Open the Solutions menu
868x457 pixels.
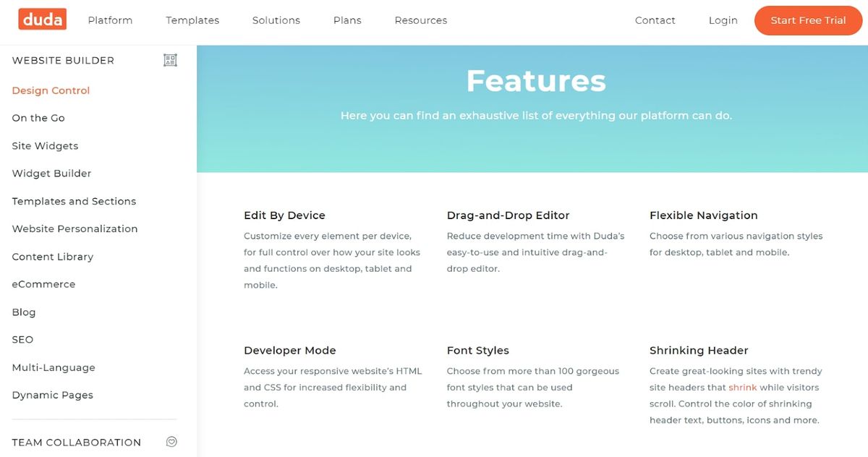276,20
